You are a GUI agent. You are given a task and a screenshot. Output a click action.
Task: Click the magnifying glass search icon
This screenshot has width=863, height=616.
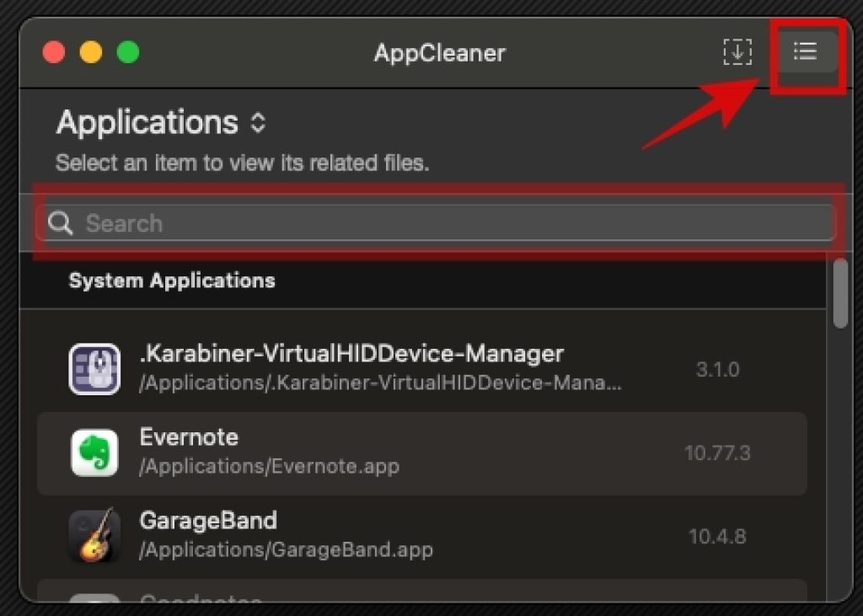click(x=60, y=223)
